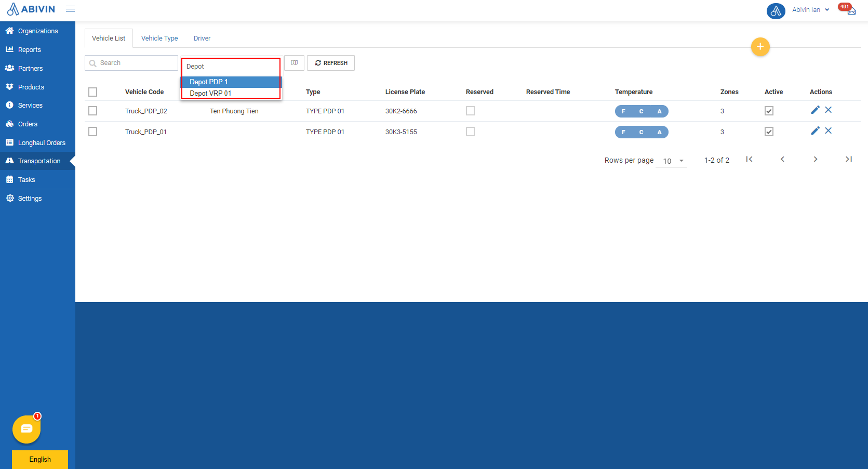Open the map view icon button
The width and height of the screenshot is (868, 469).
[295, 63]
